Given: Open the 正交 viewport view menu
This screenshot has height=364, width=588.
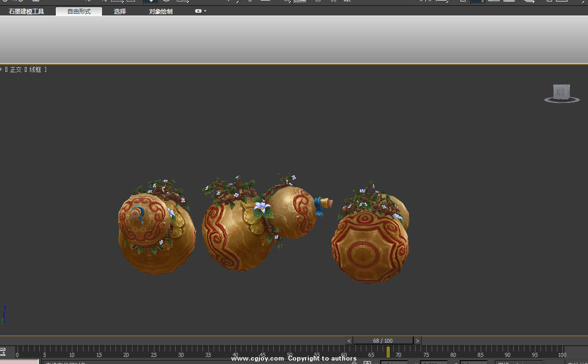Looking at the screenshot, I should pyautogui.click(x=16, y=69).
